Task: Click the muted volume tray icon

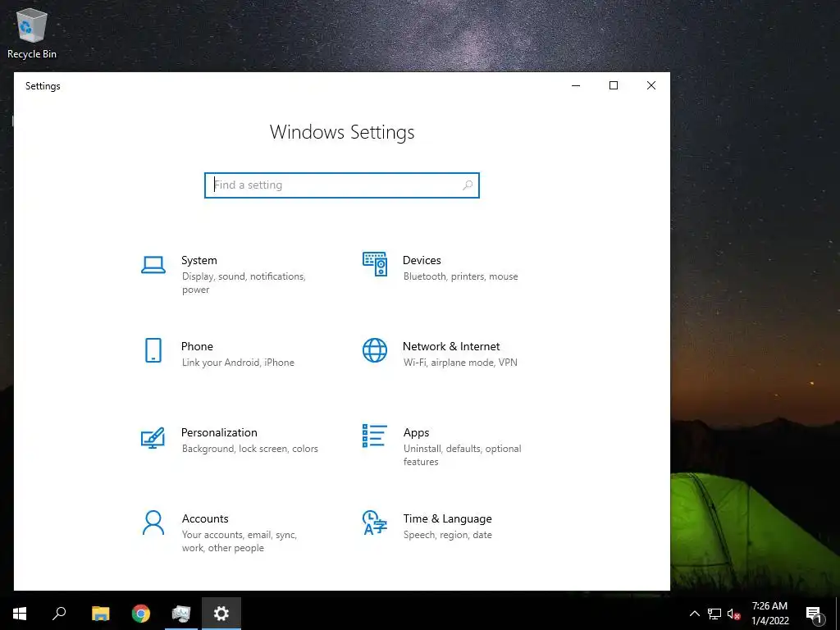Action: point(734,614)
